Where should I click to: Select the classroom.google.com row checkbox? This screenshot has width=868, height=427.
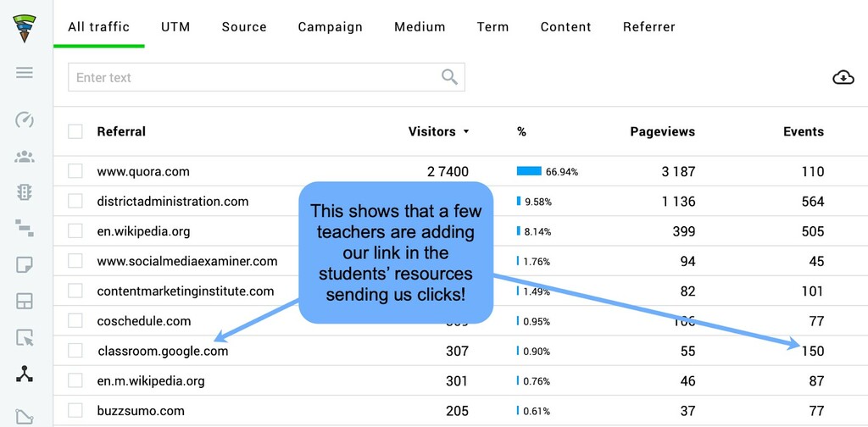click(x=75, y=351)
